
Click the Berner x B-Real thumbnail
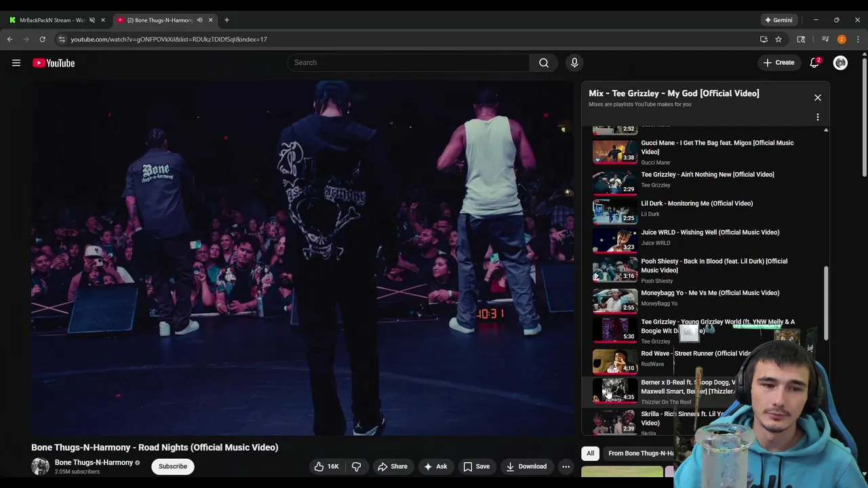pyautogui.click(x=615, y=390)
